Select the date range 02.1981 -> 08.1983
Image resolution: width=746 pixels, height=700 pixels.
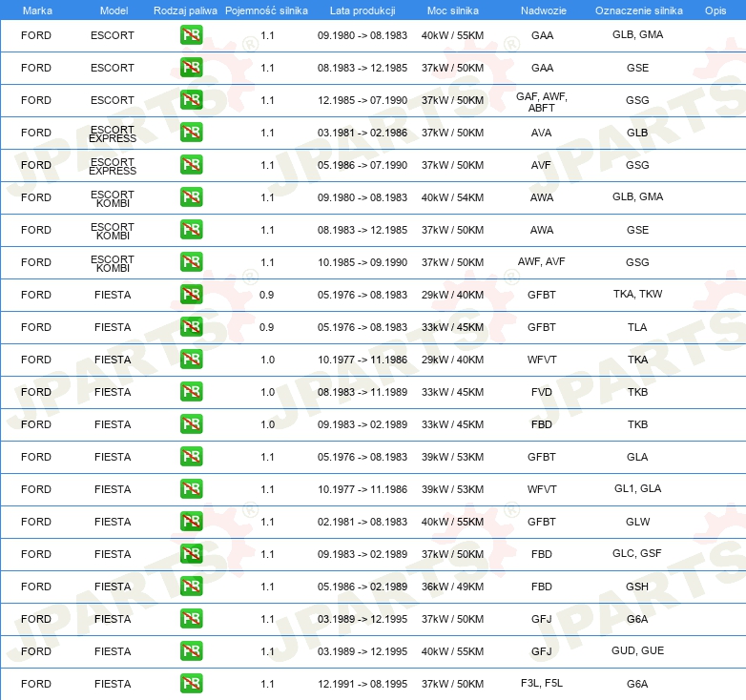363,523
